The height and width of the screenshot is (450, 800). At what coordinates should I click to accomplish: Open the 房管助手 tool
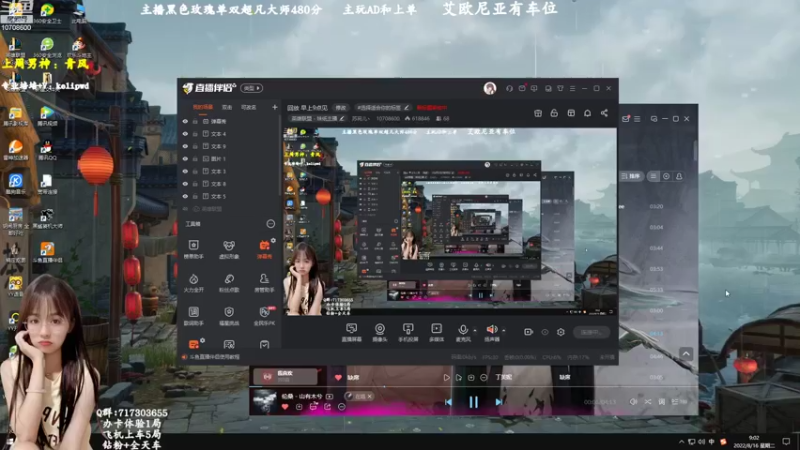[264, 283]
